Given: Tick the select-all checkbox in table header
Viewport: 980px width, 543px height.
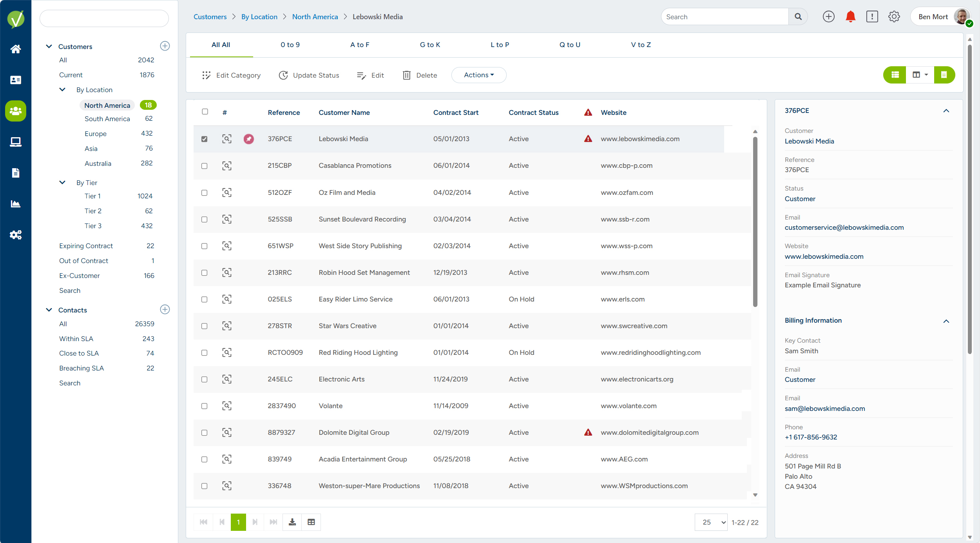Looking at the screenshot, I should [x=205, y=112].
